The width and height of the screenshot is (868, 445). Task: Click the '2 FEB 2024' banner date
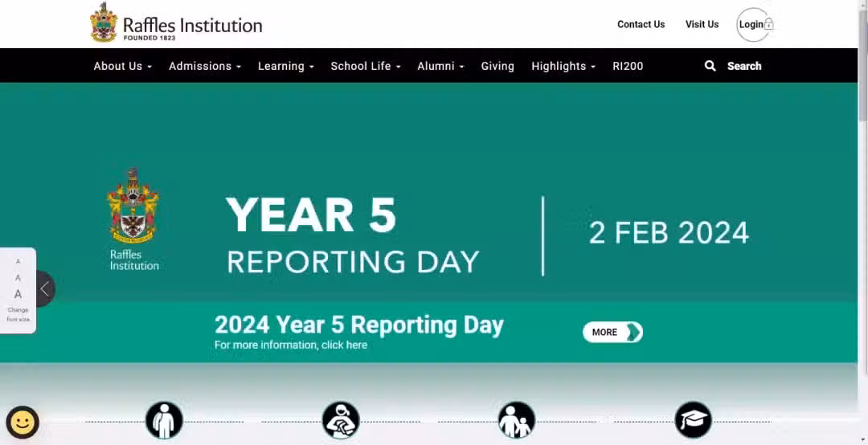[x=669, y=233]
